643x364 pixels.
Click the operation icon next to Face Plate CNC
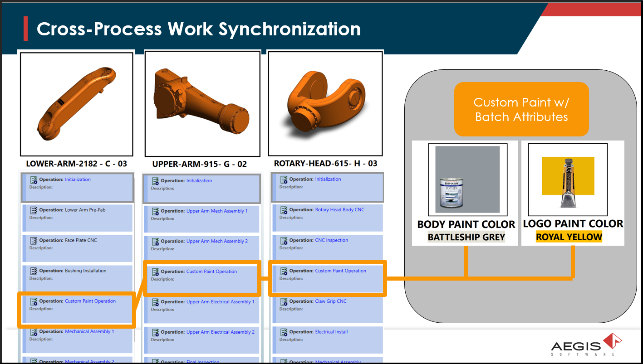(34, 241)
